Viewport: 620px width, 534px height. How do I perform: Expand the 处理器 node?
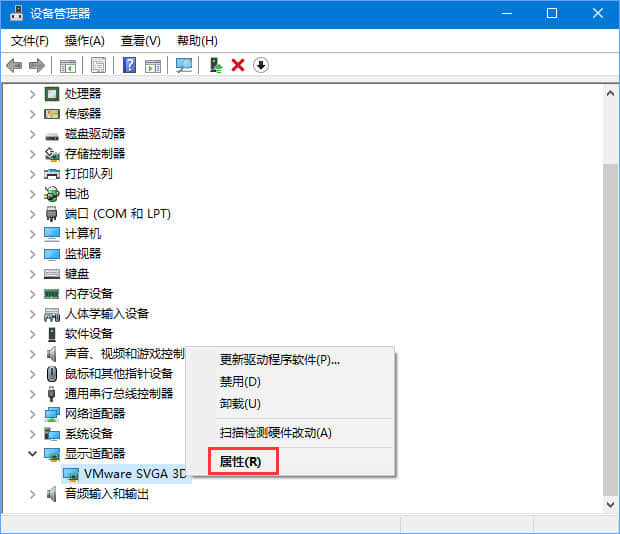click(32, 94)
